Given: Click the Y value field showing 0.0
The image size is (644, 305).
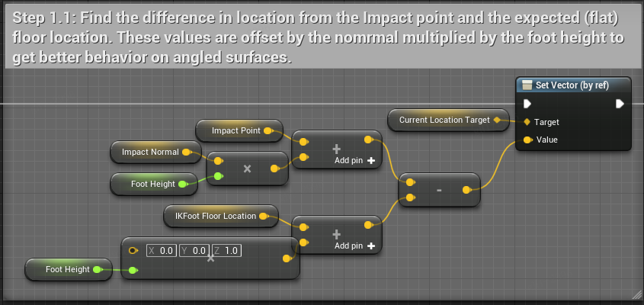Looking at the screenshot, I should (x=194, y=250).
